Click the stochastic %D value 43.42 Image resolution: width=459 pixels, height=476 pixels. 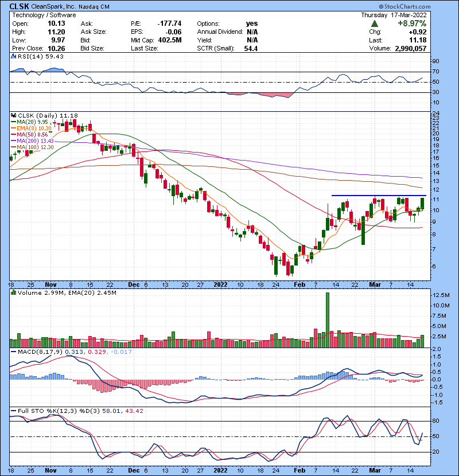click(134, 411)
